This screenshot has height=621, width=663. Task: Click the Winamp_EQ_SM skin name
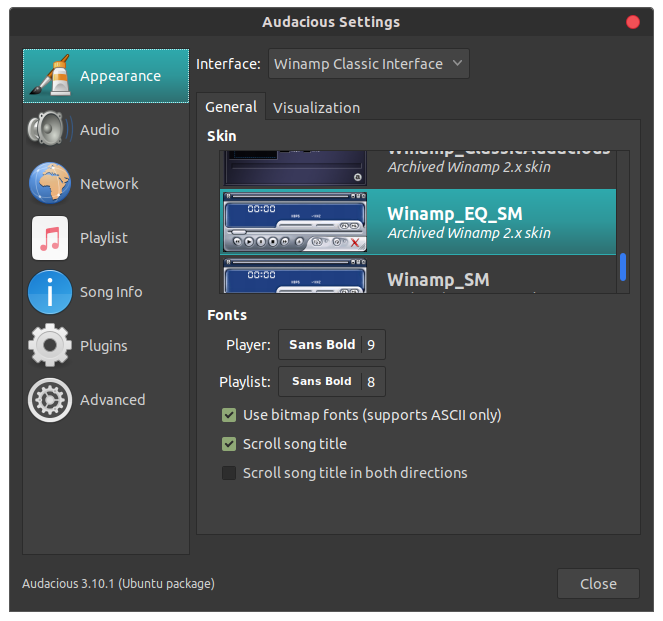(455, 214)
